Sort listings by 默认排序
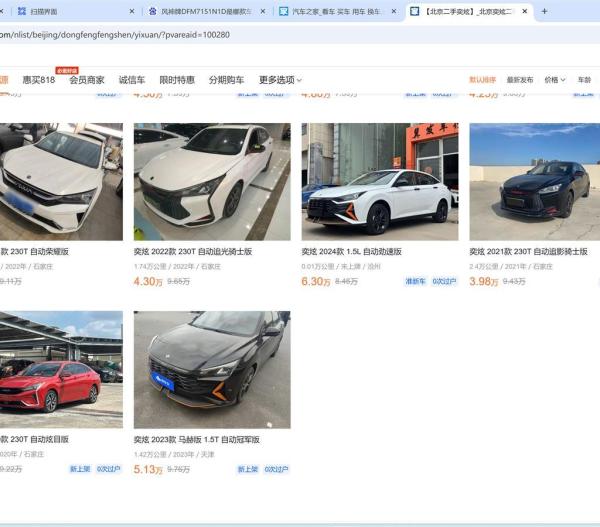The height and width of the screenshot is (527, 600). click(x=483, y=80)
